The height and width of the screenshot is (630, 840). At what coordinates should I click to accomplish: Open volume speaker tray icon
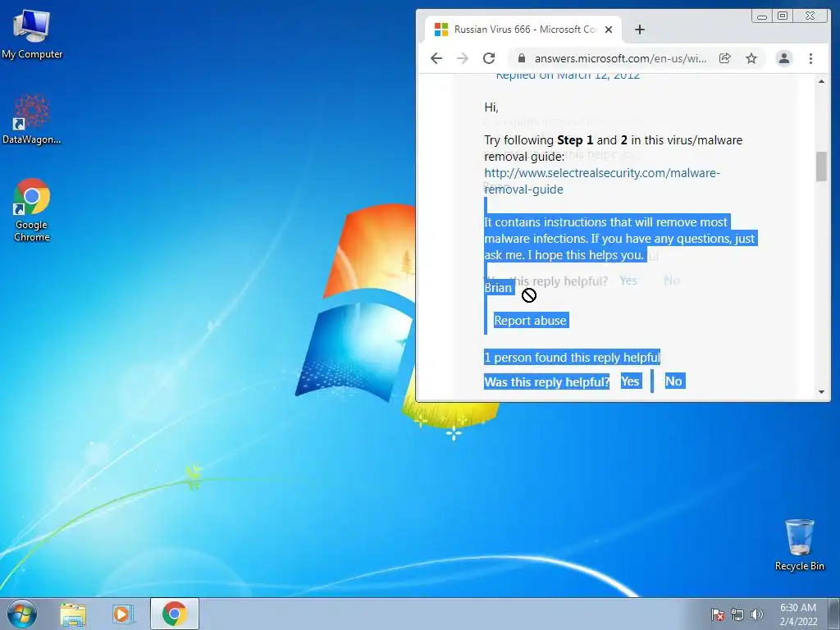click(x=756, y=614)
